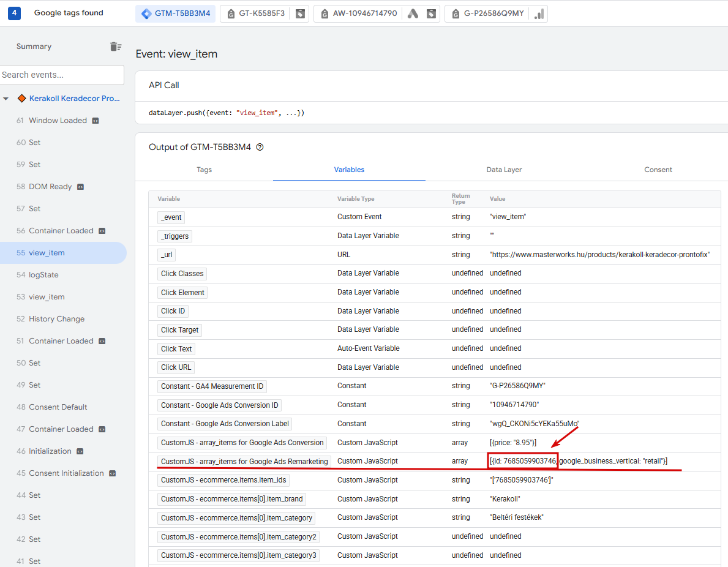Open the Consent tab
Viewport: 728px width, 567px height.
[658, 170]
